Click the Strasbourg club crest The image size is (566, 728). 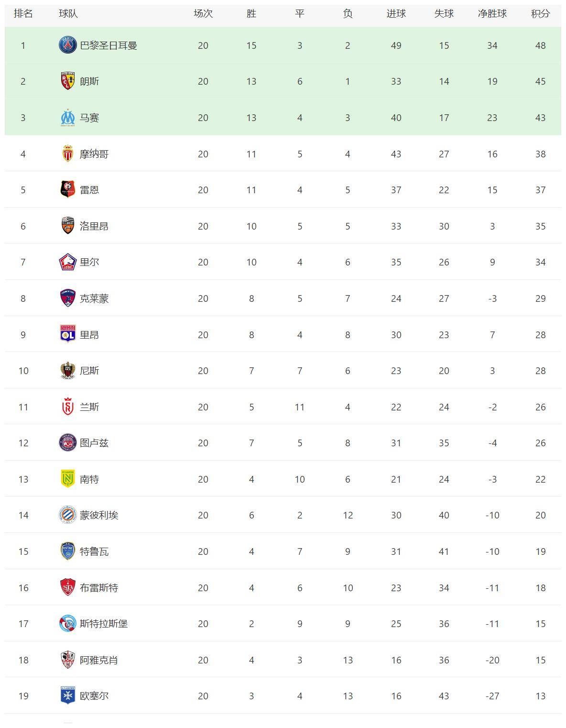coord(68,624)
